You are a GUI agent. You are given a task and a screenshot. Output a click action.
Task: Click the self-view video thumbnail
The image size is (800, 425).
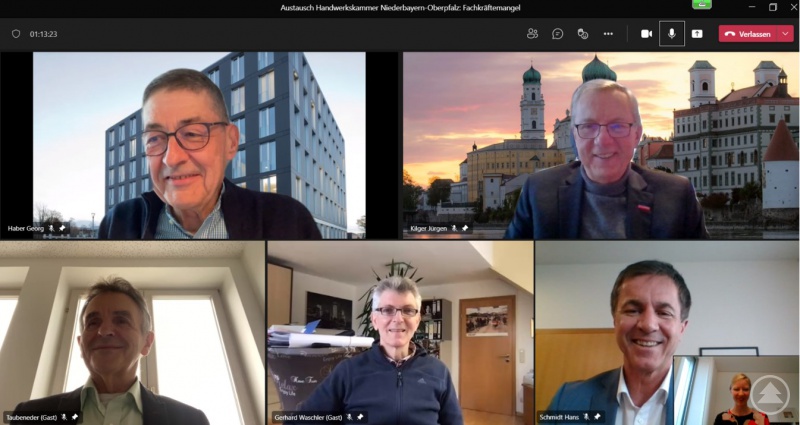735,390
